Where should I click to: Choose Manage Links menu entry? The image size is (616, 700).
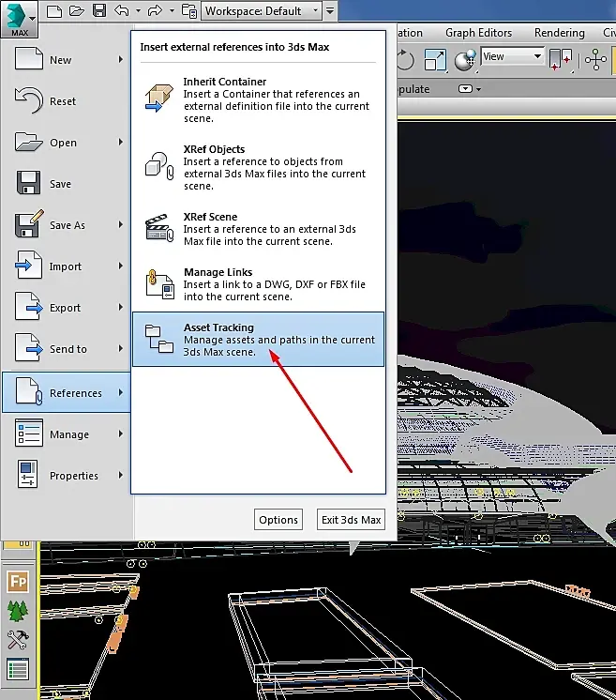tap(258, 284)
